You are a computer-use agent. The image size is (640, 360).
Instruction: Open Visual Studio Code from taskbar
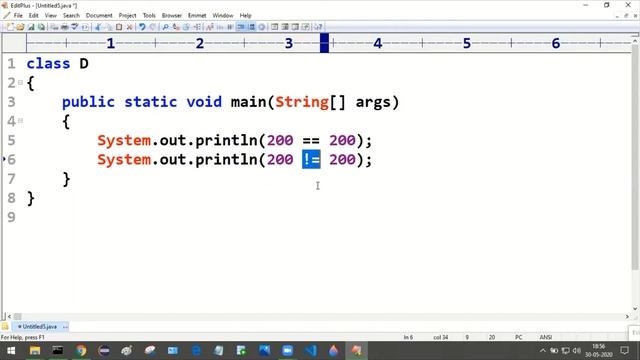click(x=311, y=351)
